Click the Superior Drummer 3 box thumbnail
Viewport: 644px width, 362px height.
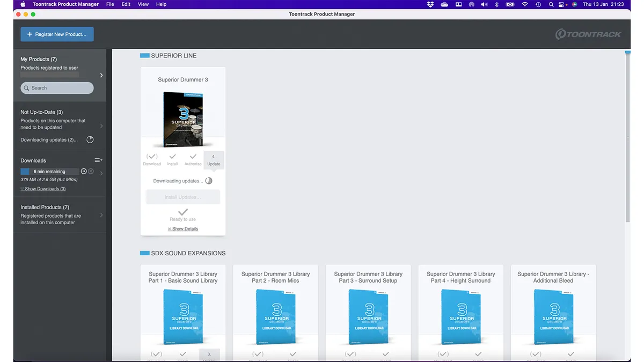[183, 119]
